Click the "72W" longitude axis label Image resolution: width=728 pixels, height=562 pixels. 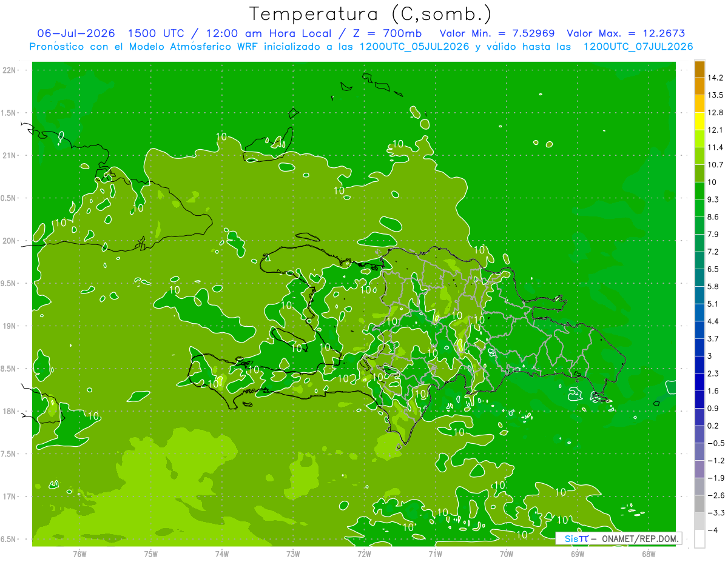(364, 554)
